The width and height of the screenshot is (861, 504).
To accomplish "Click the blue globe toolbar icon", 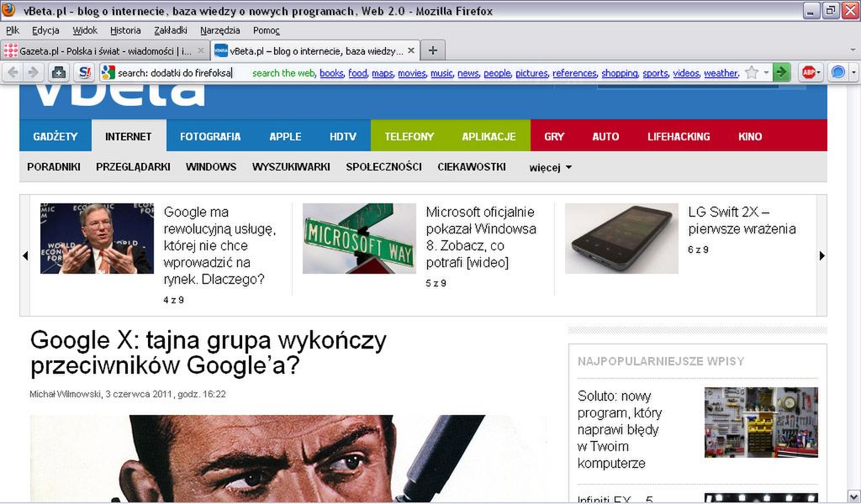I will click(838, 72).
